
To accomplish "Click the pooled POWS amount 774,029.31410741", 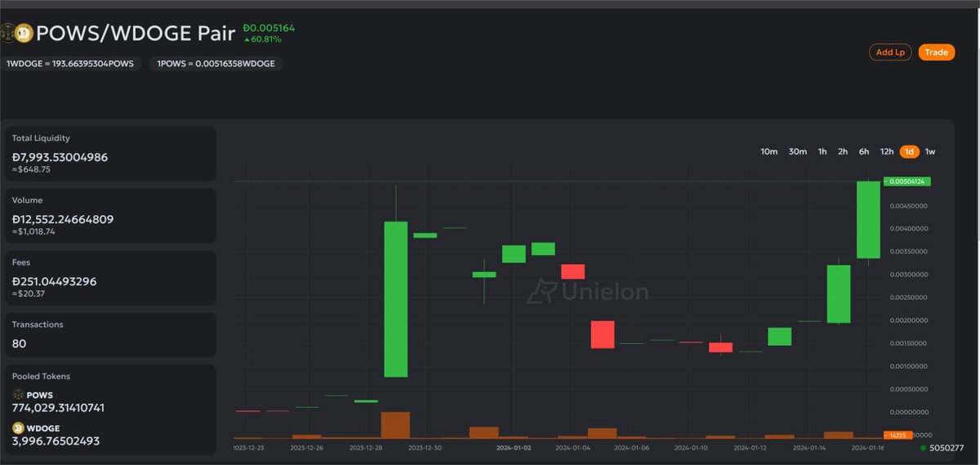I will pyautogui.click(x=58, y=408).
